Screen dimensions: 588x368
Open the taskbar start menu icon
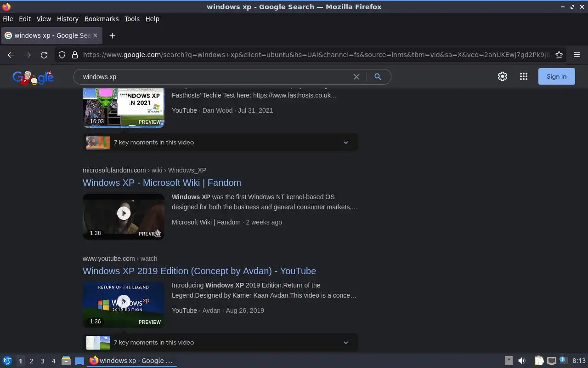[x=7, y=361]
